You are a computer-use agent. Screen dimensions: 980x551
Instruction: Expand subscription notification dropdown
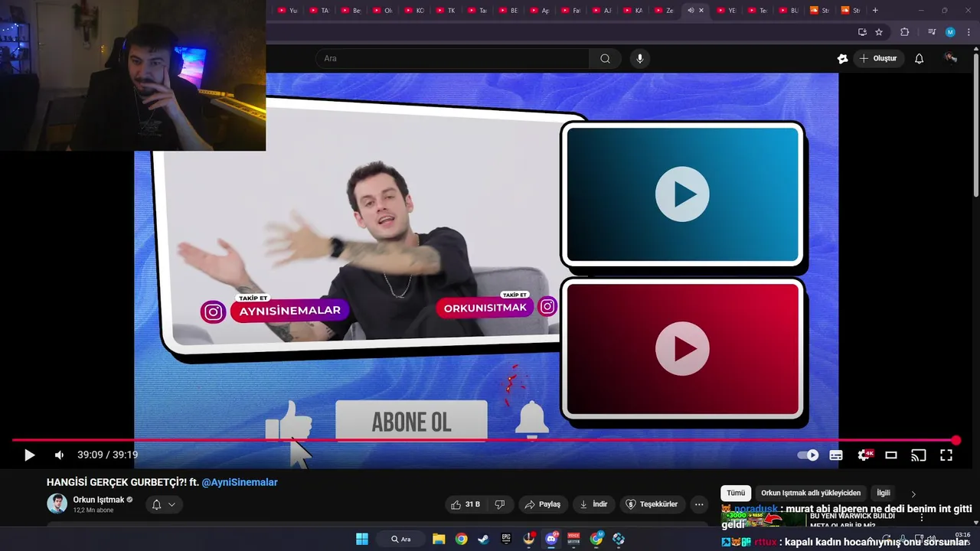164,504
